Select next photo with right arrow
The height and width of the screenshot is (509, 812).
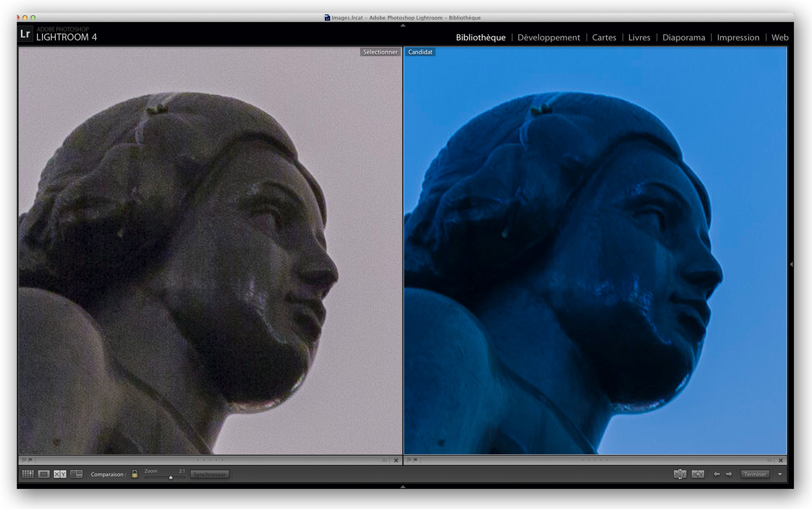(729, 474)
